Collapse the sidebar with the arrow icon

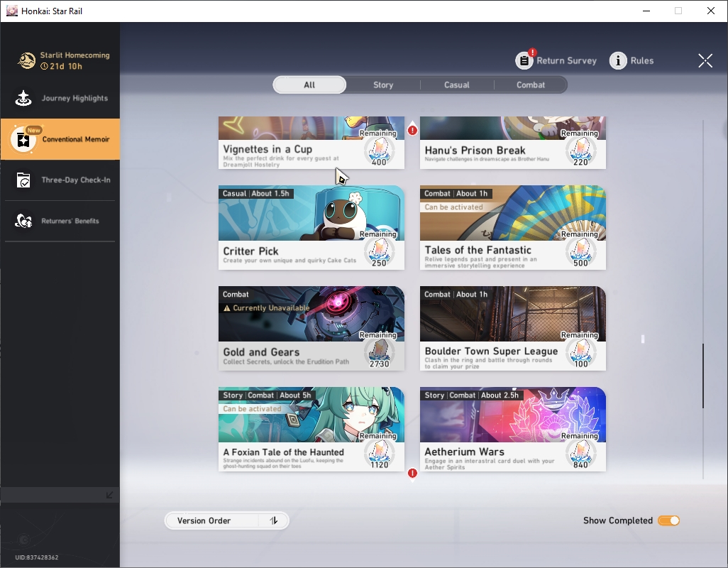[109, 495]
